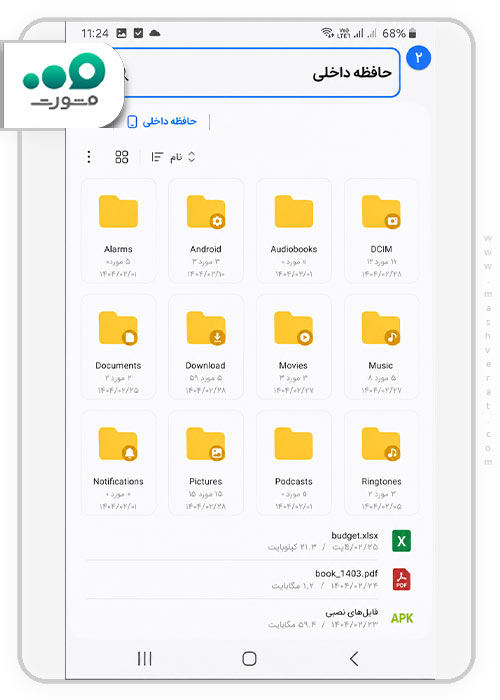Screen dimensions: 500x700
Task: Tap the back navigation button
Action: pos(354,658)
